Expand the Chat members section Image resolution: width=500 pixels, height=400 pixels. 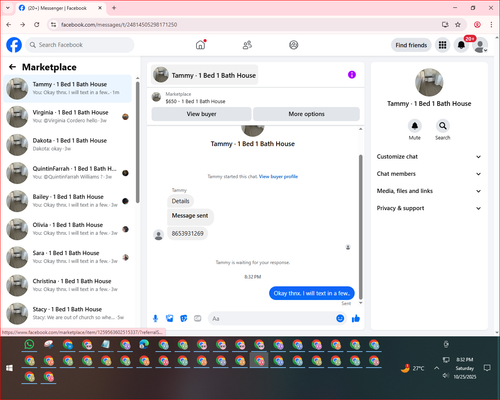tap(429, 174)
